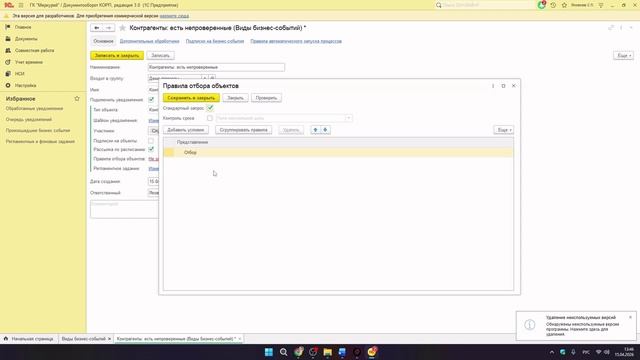Click the Закрыть button in the dialog
The width and height of the screenshot is (640, 360).
[235, 98]
